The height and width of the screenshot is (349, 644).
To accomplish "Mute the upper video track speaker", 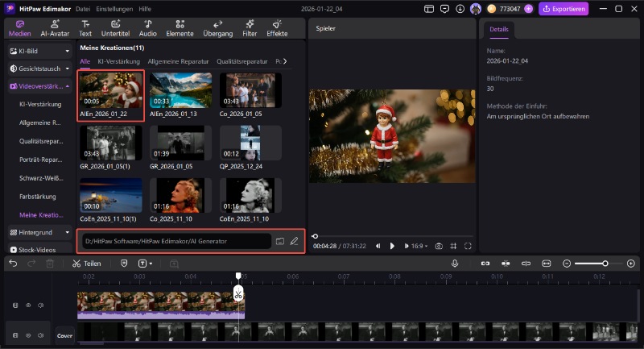I will tap(40, 305).
